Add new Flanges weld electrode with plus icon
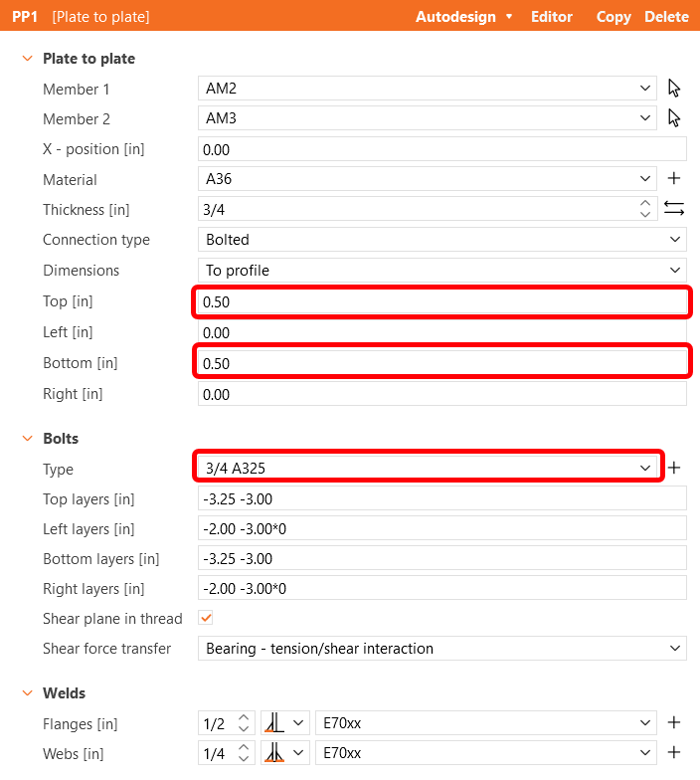700x780 pixels. click(x=674, y=723)
